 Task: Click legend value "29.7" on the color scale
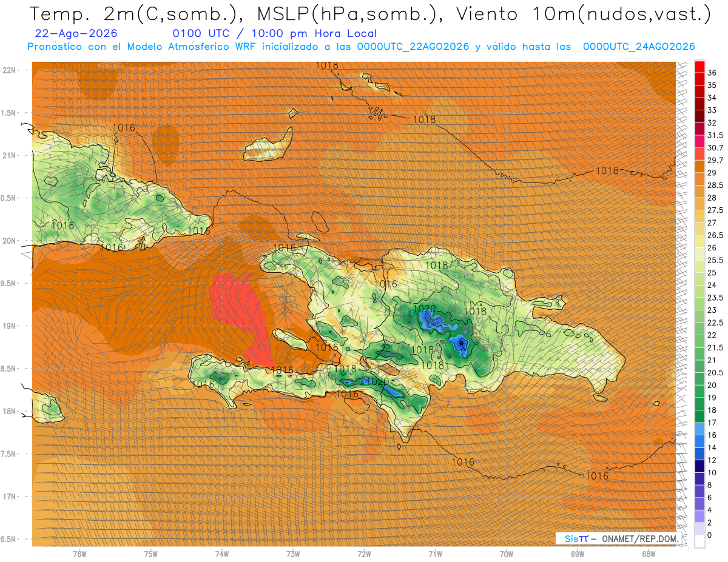pos(715,160)
